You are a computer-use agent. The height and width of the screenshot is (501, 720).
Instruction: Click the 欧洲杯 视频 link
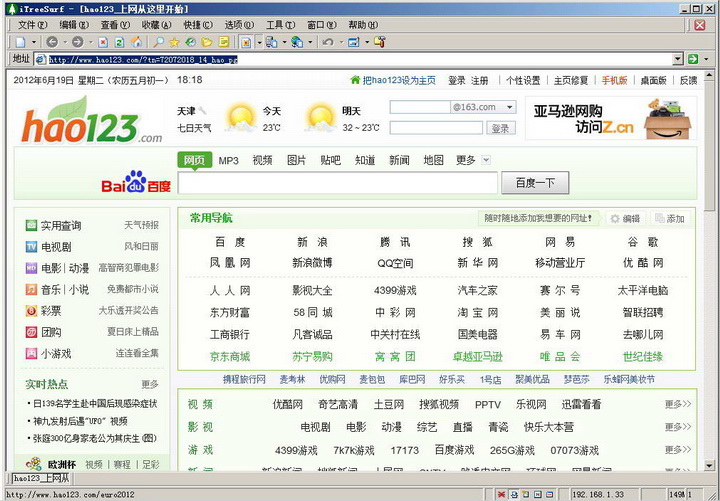pyautogui.click(x=94, y=464)
